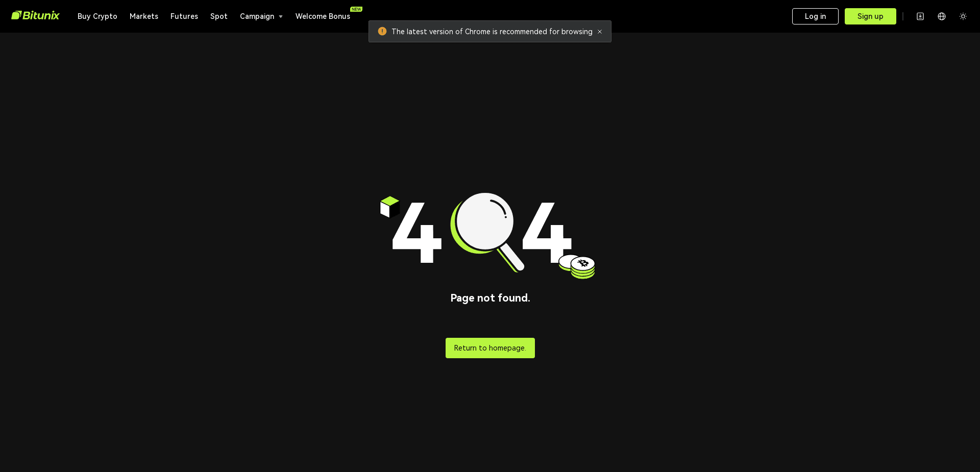Open the Buy Crypto menu

[97, 16]
